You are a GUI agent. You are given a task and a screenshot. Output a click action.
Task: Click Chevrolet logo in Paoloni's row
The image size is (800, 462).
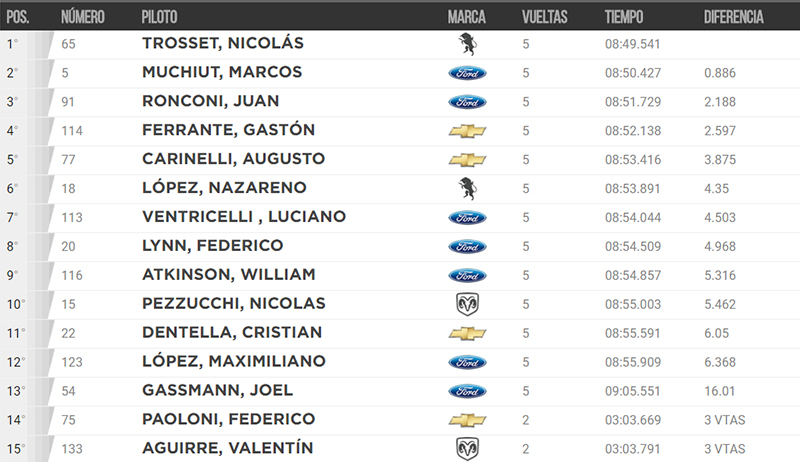[x=467, y=420]
